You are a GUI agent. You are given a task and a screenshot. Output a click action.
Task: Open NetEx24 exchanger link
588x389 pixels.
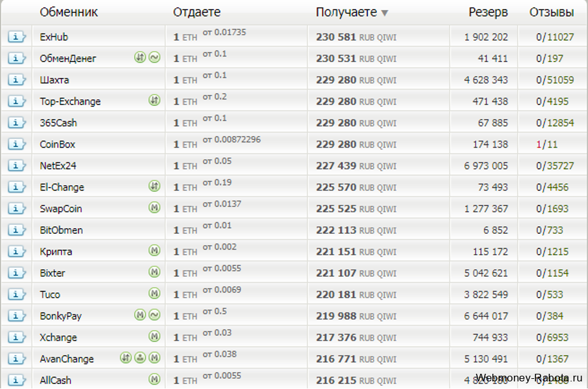(58, 165)
